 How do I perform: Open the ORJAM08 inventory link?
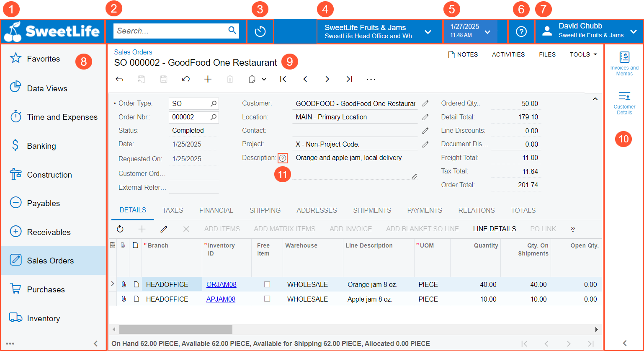pos(221,284)
